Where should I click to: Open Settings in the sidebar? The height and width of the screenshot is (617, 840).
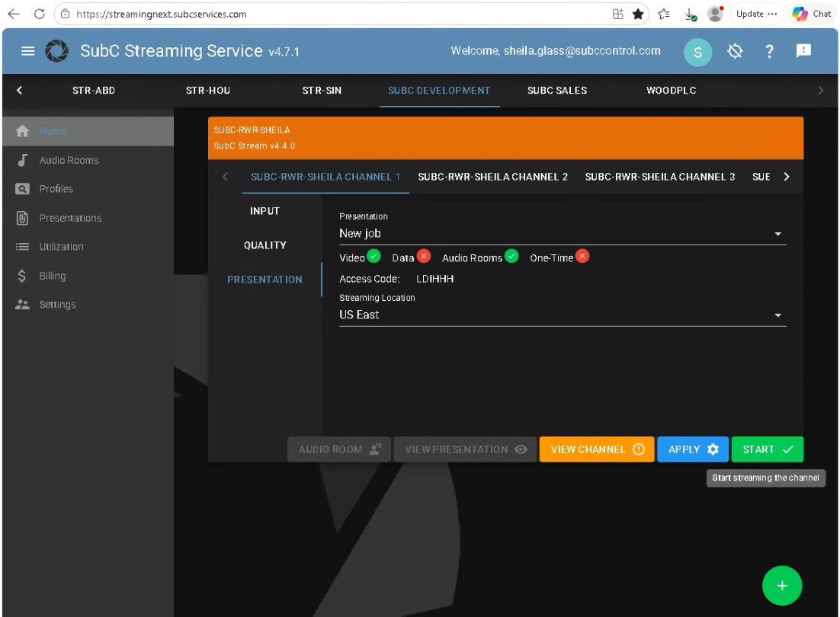pos(88,305)
